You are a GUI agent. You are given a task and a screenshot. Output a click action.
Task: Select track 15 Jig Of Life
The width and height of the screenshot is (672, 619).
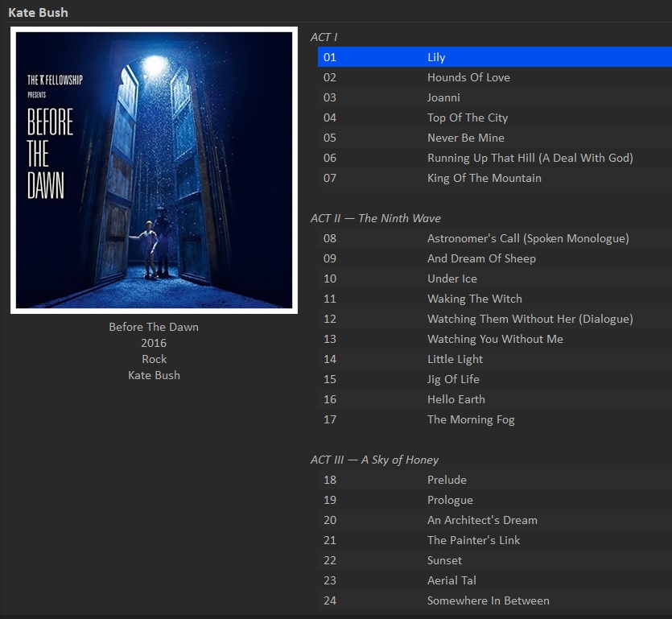pyautogui.click(x=495, y=379)
